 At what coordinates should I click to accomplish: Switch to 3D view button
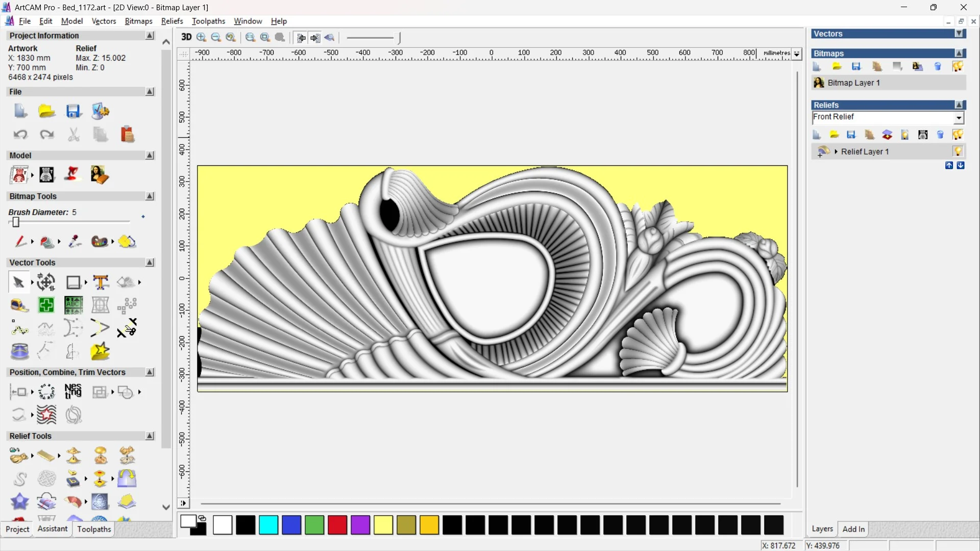tap(186, 37)
